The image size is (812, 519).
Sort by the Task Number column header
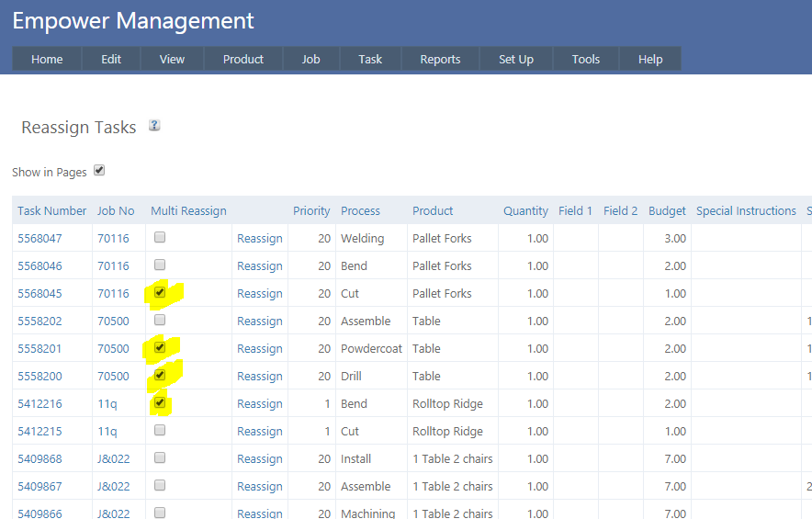click(x=51, y=210)
